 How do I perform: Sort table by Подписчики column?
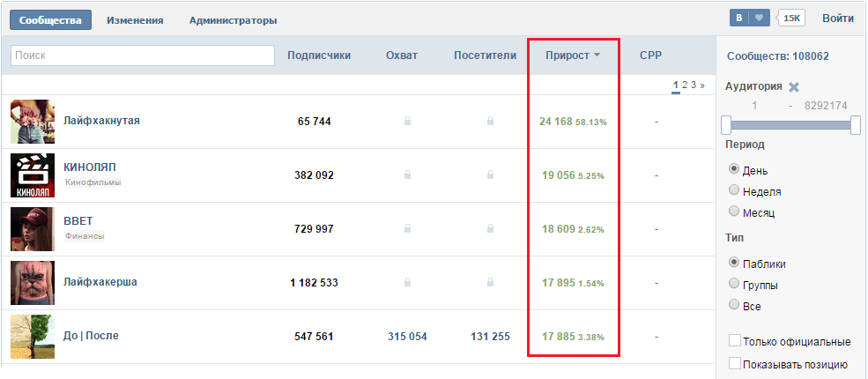319,56
